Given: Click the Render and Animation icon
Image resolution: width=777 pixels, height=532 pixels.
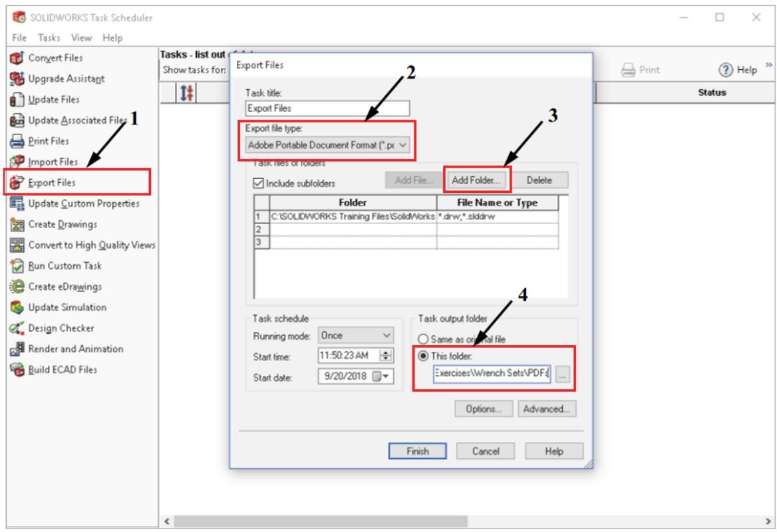Looking at the screenshot, I should coord(17,349).
